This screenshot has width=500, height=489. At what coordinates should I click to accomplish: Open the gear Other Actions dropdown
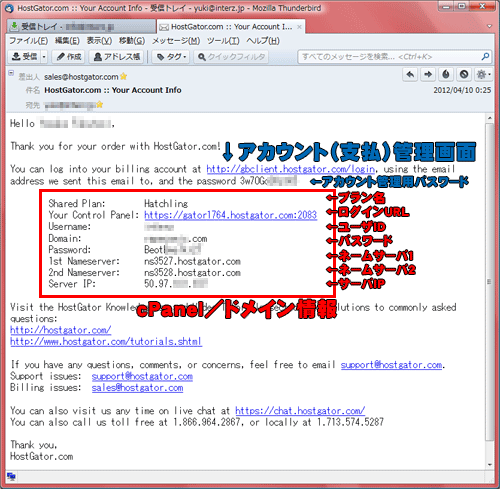point(483,74)
